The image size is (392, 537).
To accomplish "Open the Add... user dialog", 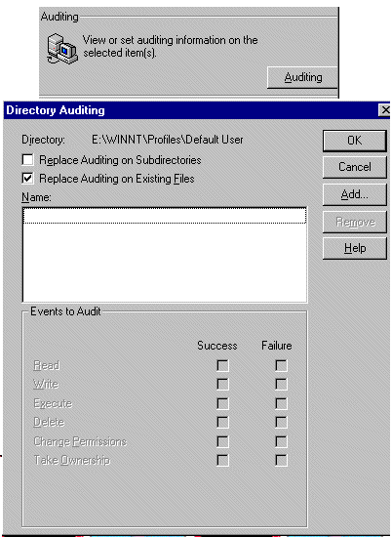I will [x=354, y=194].
